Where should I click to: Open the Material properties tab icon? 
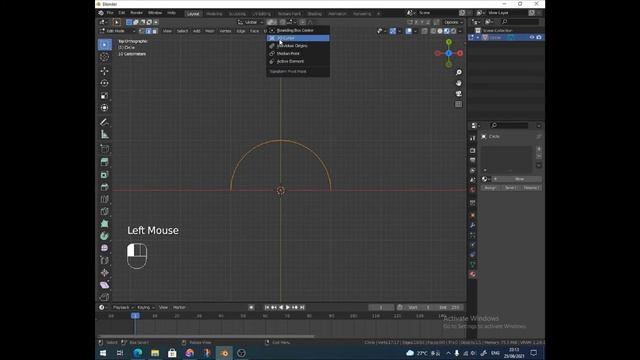pos(473,274)
